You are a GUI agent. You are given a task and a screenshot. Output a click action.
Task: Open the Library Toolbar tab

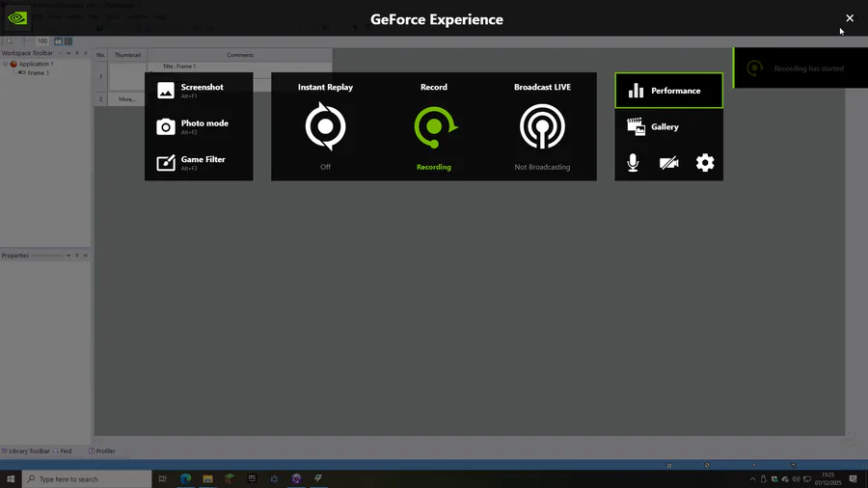25,451
